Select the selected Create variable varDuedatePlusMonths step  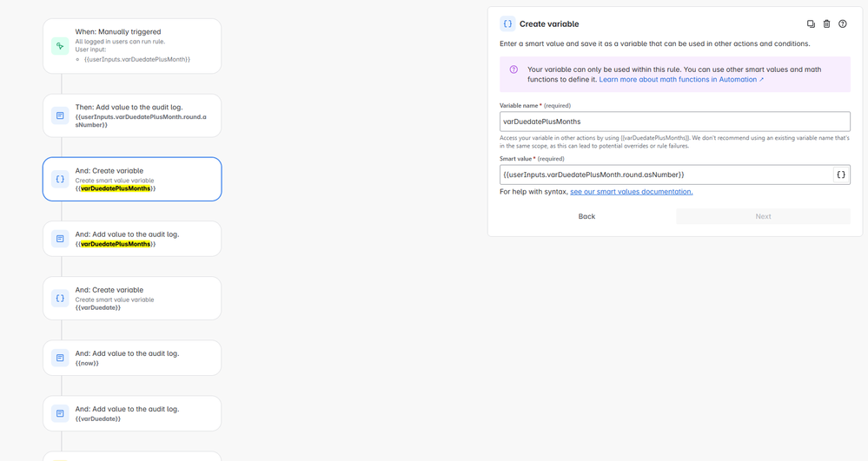[x=132, y=180]
